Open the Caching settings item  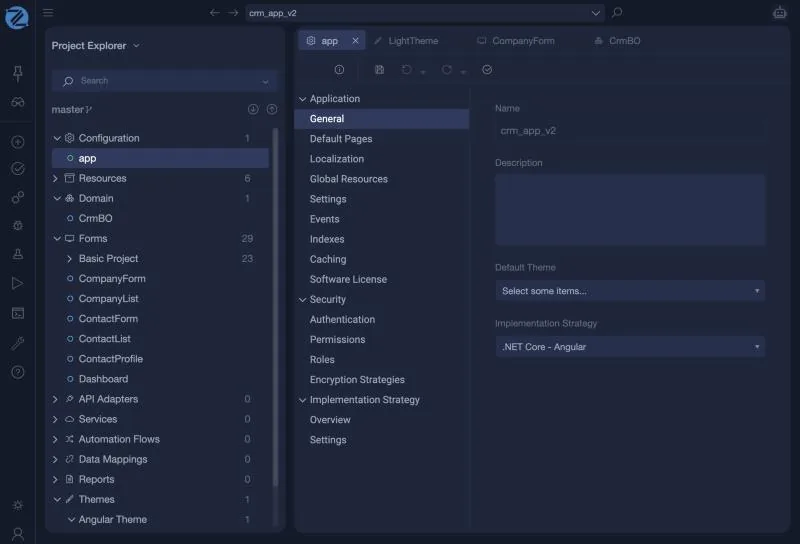click(x=328, y=259)
